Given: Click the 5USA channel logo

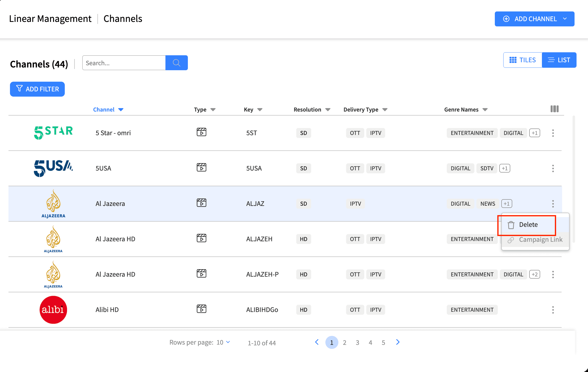Looking at the screenshot, I should click(x=53, y=168).
